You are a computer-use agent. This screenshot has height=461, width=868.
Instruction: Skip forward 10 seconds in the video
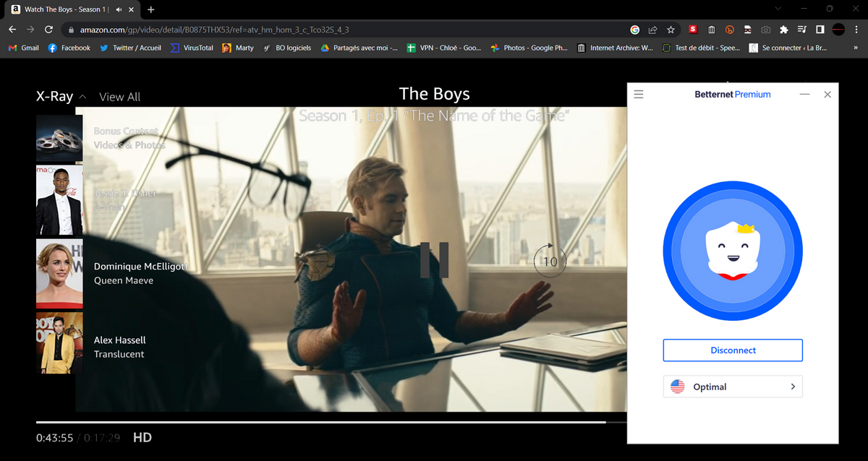pos(550,260)
